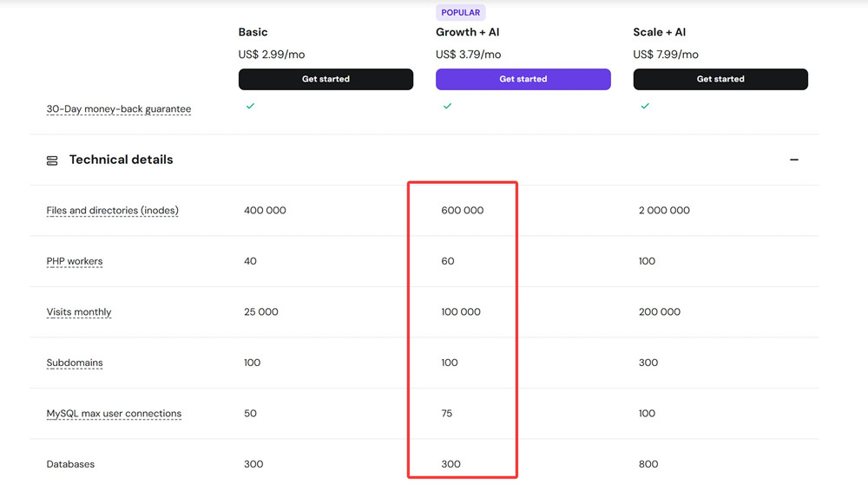Get started with the Basic plan
The image size is (868, 484).
pyautogui.click(x=325, y=79)
